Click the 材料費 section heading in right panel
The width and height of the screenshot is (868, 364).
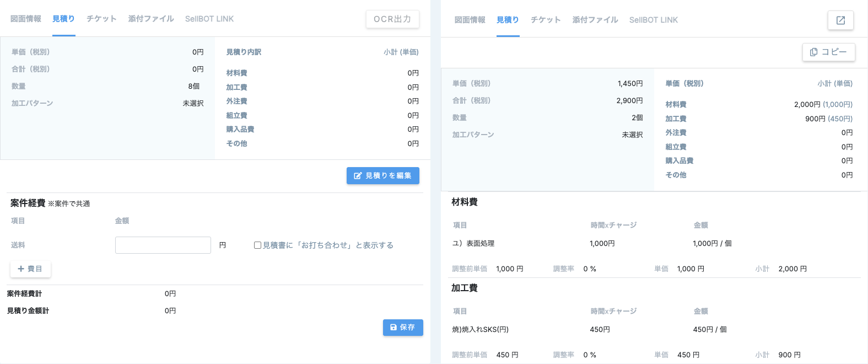(465, 202)
